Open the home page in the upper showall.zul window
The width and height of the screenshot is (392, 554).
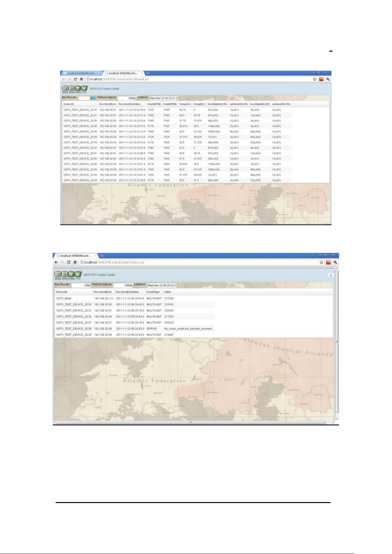pos(81,79)
